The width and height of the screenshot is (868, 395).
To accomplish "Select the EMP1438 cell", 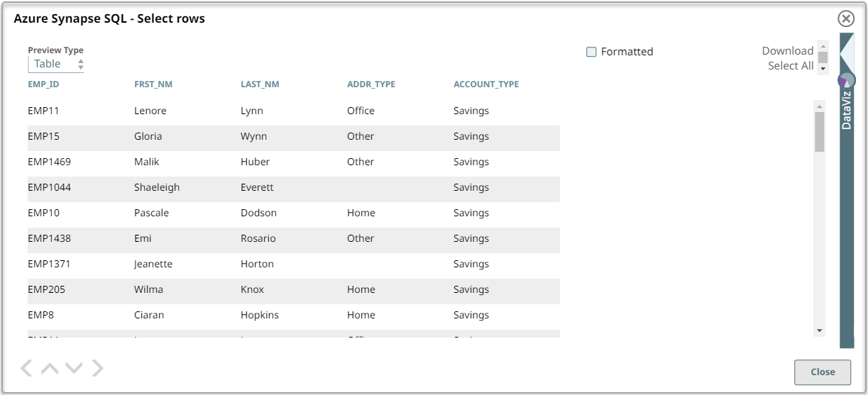I will click(x=49, y=238).
